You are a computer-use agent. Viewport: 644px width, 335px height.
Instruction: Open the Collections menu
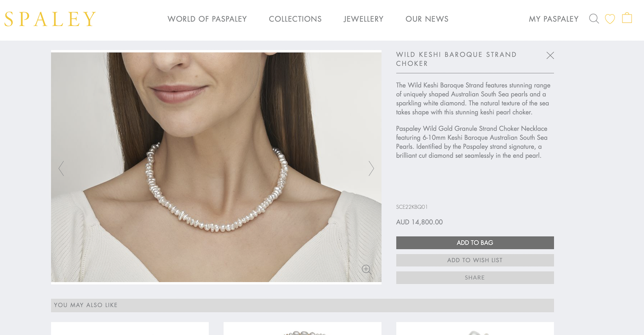(x=295, y=19)
